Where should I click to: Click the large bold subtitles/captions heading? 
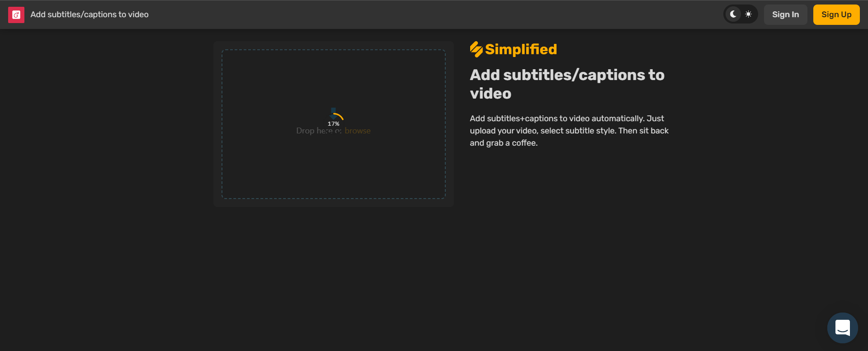[x=567, y=75]
